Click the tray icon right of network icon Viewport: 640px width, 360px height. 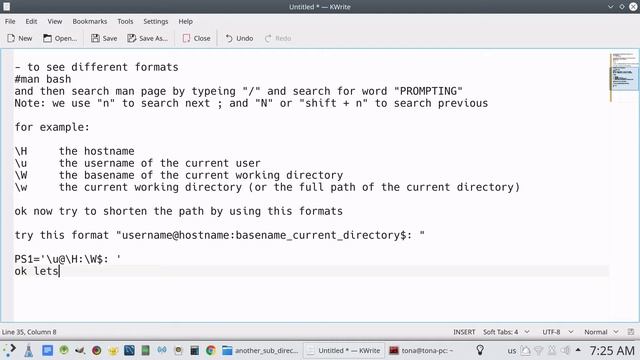click(x=552, y=350)
